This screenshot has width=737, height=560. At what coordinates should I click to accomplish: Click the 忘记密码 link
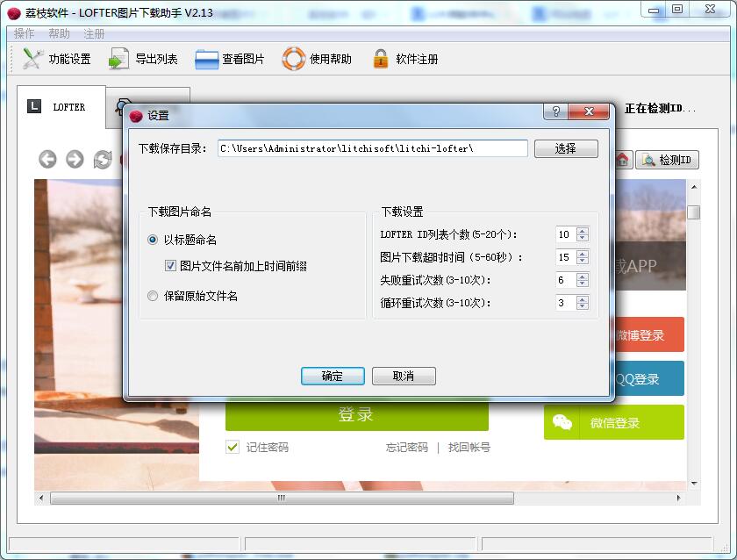click(406, 447)
